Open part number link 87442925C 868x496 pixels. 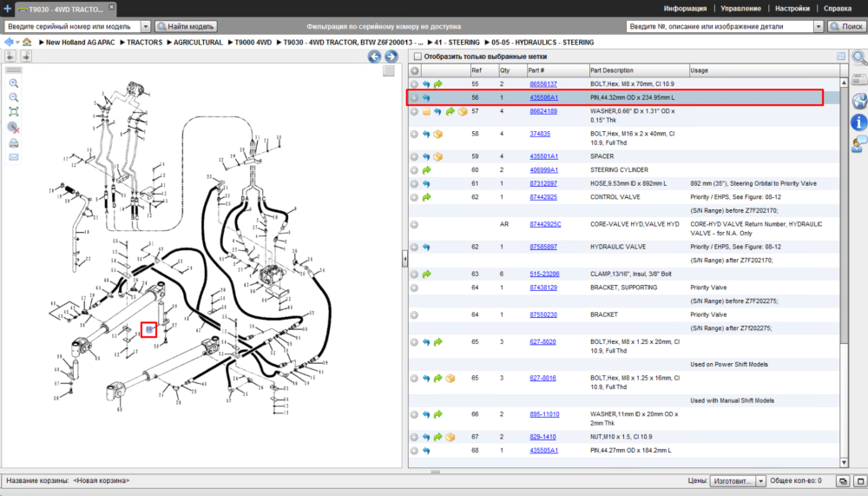click(545, 224)
